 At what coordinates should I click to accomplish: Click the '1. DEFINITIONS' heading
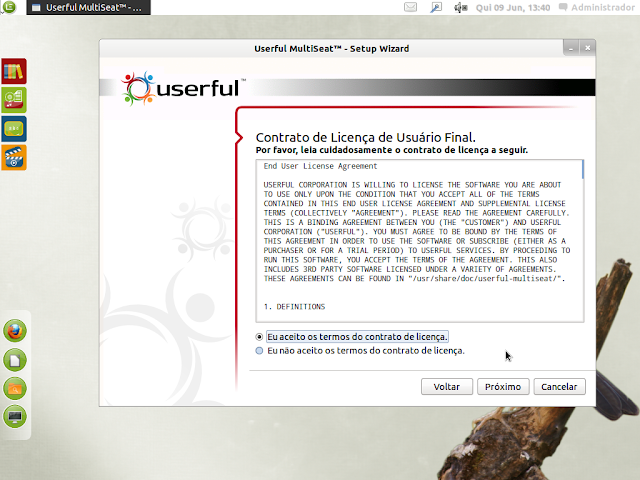[294, 307]
